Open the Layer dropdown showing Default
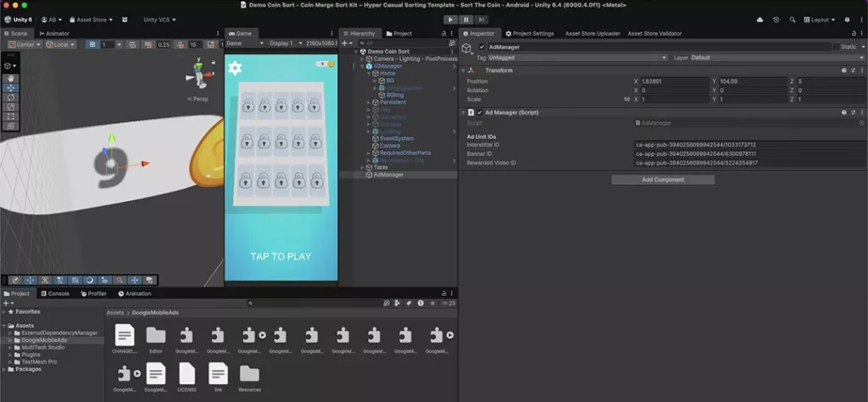 [777, 58]
